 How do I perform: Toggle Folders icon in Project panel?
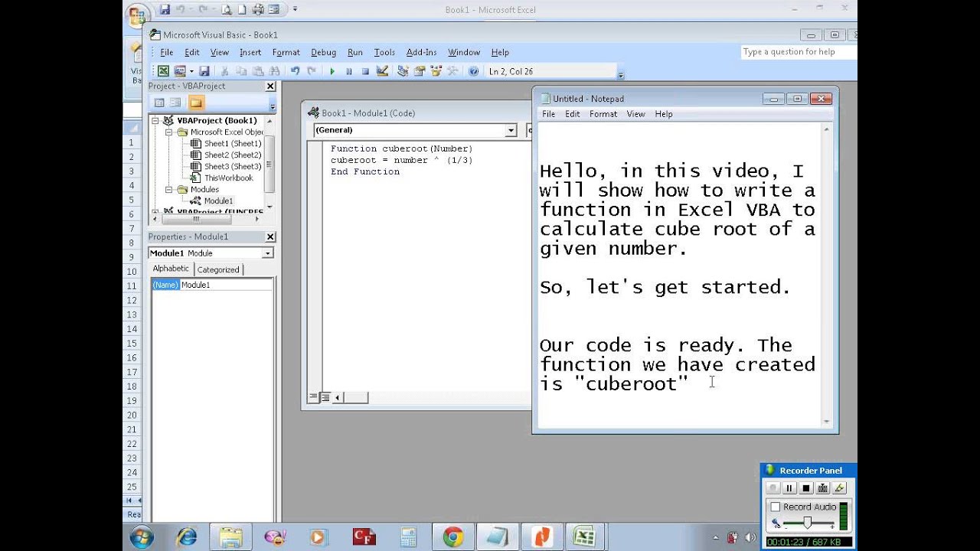pos(196,103)
